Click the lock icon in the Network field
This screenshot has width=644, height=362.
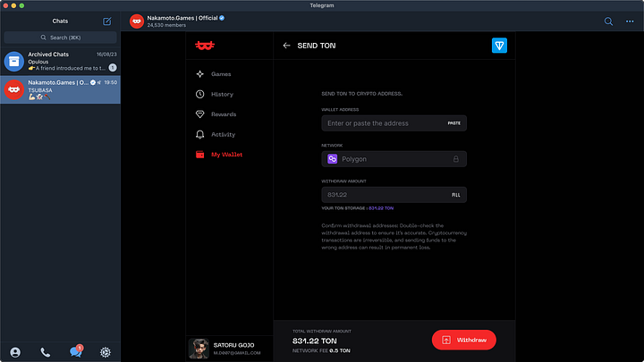(456, 159)
